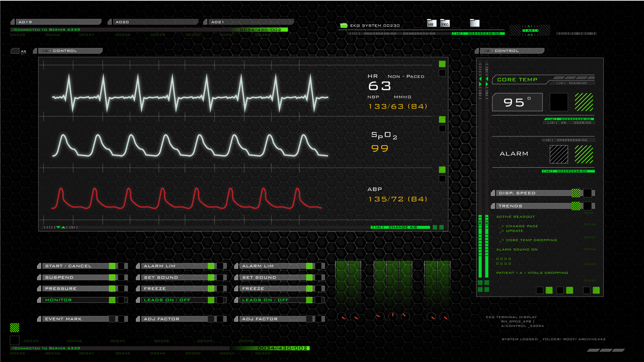Click the green EKG System folder icon

click(344, 25)
